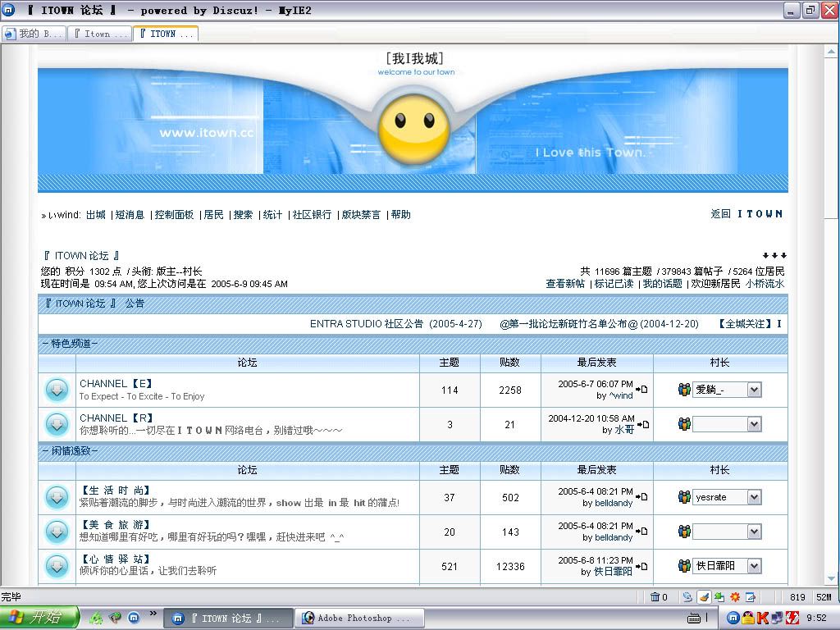The height and width of the screenshot is (630, 840).
Task: Switch to Adobe Photoshop taskbar button
Action: pos(359,619)
